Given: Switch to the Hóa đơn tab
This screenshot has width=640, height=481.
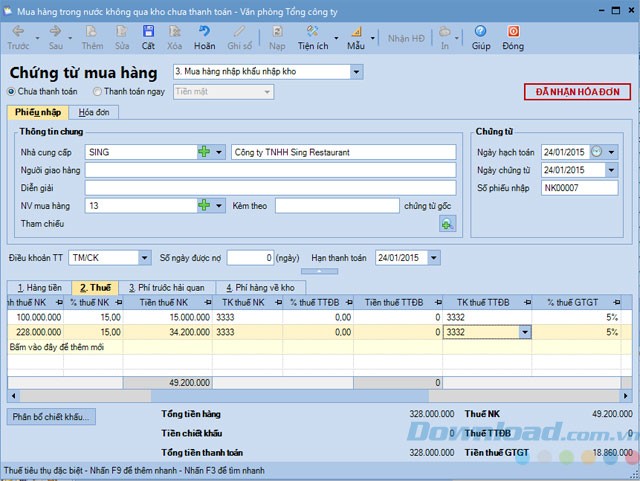Looking at the screenshot, I should 94,113.
